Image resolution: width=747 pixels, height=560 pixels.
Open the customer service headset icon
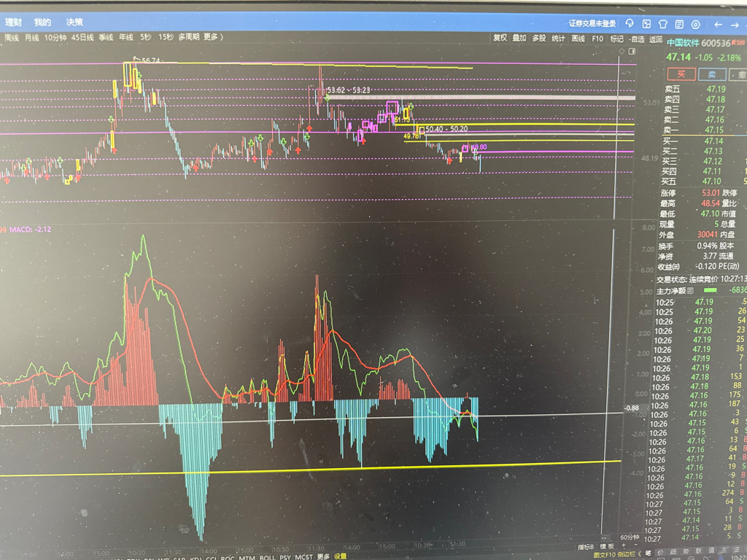click(630, 23)
